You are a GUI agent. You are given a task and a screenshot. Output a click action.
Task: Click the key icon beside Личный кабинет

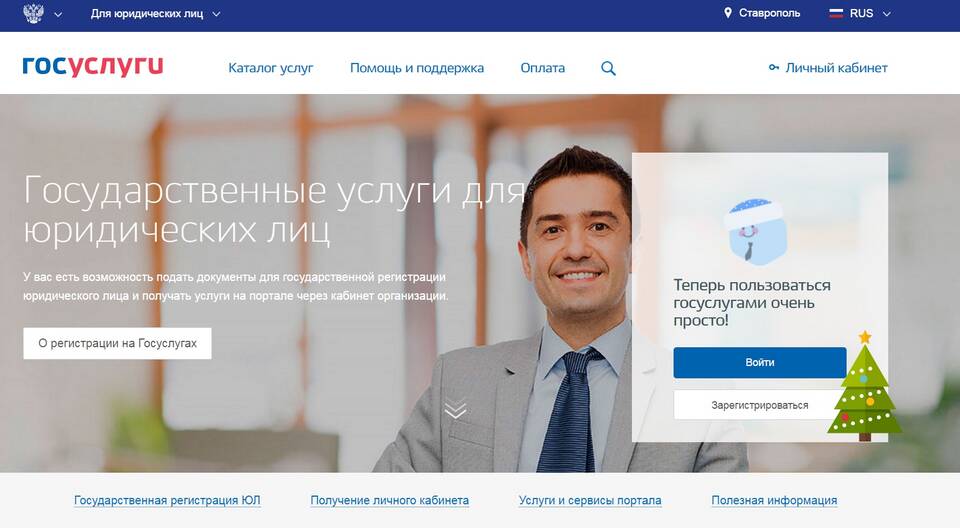774,67
